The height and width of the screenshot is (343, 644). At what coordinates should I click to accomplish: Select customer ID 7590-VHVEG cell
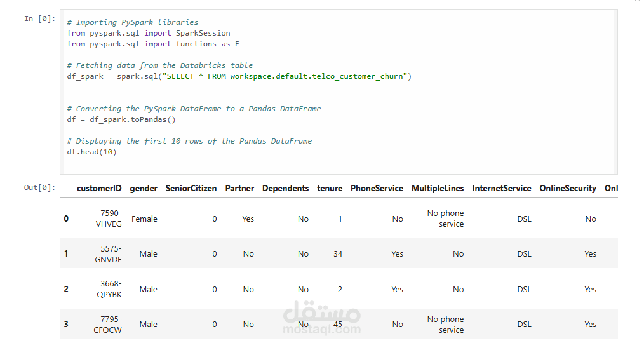pyautogui.click(x=109, y=219)
